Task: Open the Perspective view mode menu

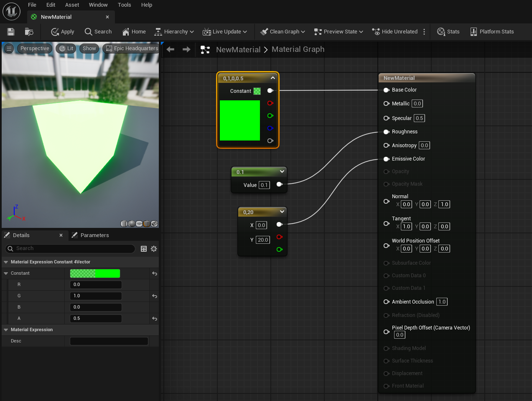Action: [35, 49]
